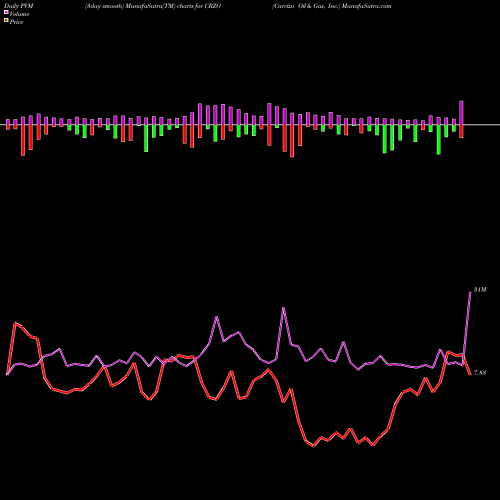Click 'Carrizo Oil & Gas, Inc.' company name text

pyautogui.click(x=306, y=6)
